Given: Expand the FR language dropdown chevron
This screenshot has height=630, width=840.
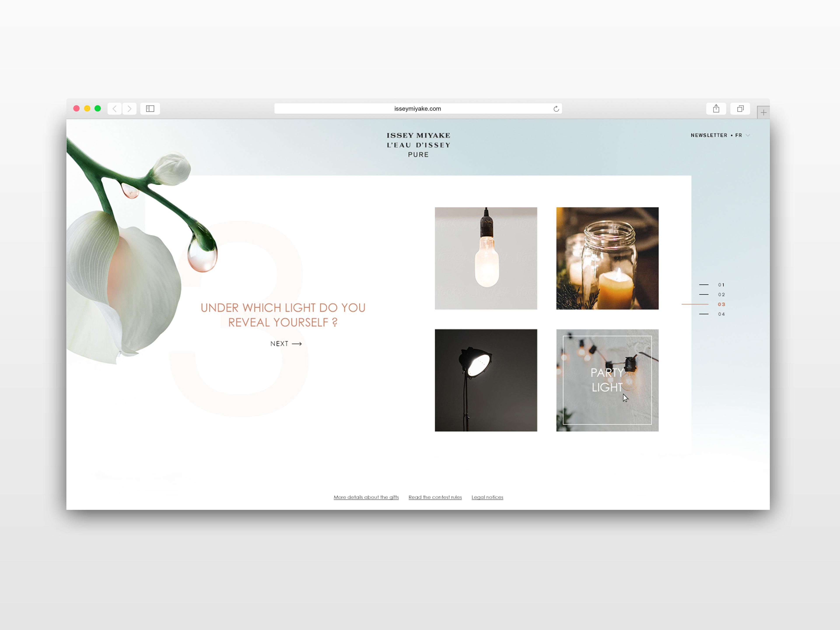Looking at the screenshot, I should click(x=748, y=135).
